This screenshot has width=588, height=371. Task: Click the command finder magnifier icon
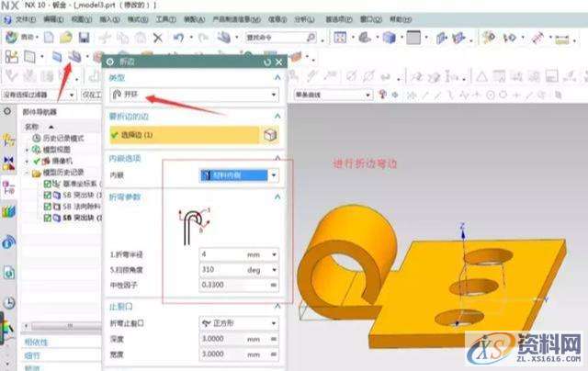coord(311,37)
